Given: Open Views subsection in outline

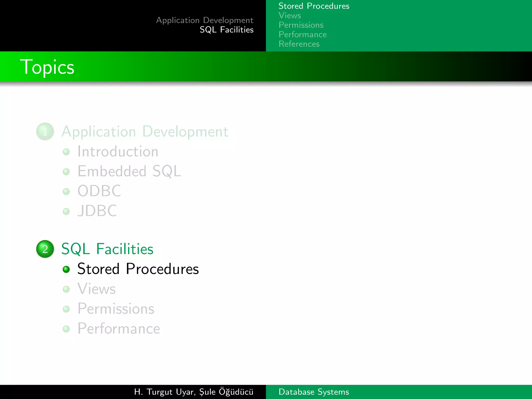Looking at the screenshot, I should (x=96, y=289).
